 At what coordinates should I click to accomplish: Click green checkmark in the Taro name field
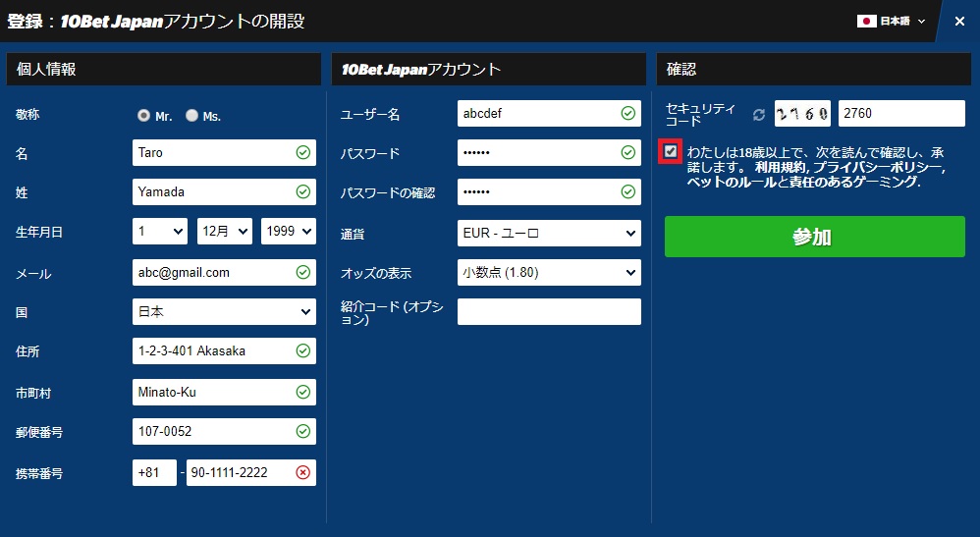[x=303, y=152]
